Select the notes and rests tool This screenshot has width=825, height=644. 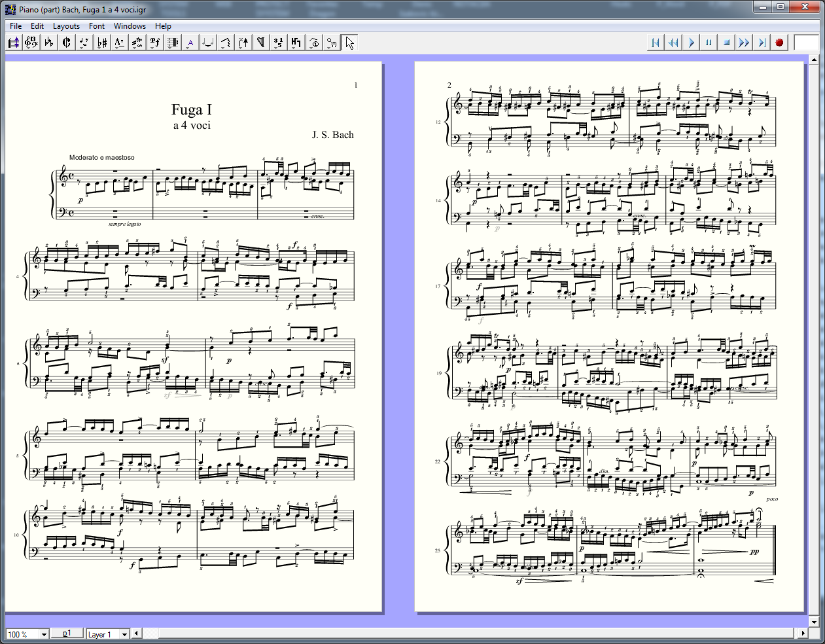point(84,43)
